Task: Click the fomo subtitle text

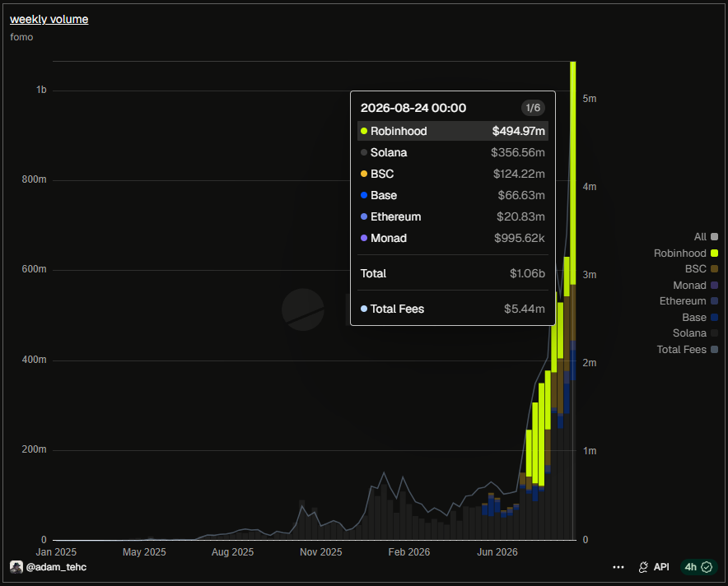Action: (21, 37)
